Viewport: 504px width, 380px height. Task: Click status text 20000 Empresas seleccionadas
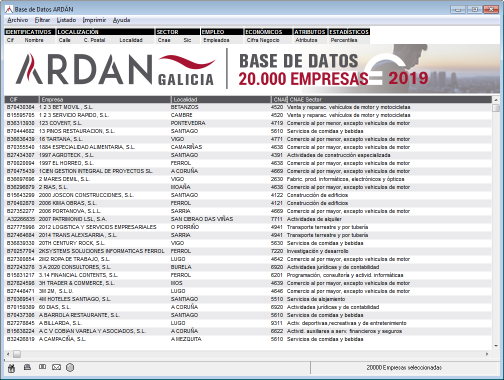[404, 368]
